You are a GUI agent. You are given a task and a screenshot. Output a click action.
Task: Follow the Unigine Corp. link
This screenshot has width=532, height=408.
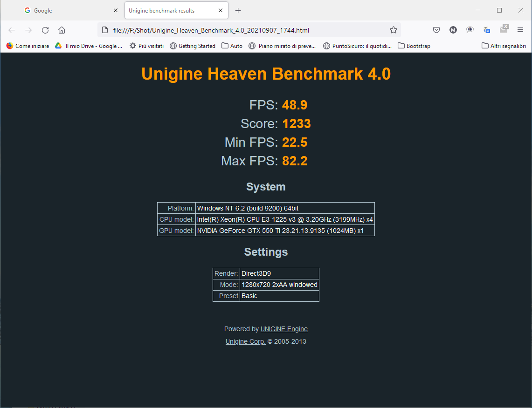[x=245, y=341]
